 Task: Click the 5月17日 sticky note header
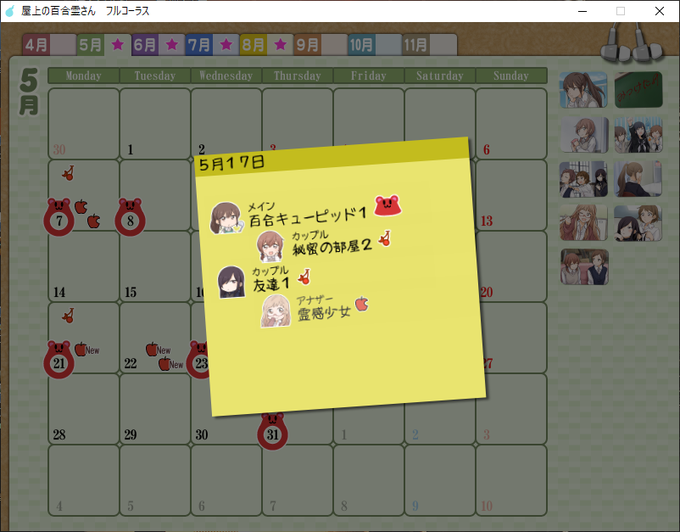[x=332, y=157]
